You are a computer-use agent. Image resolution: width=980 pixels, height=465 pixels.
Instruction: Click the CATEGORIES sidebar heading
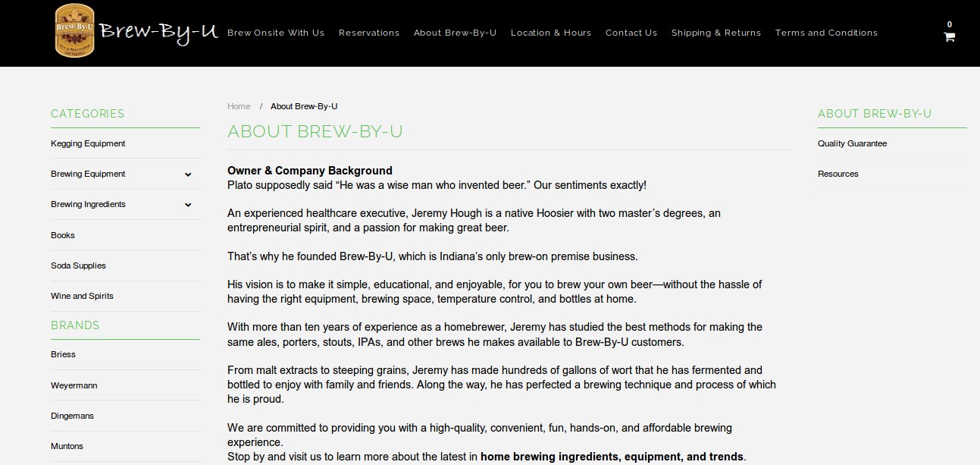[x=87, y=114]
